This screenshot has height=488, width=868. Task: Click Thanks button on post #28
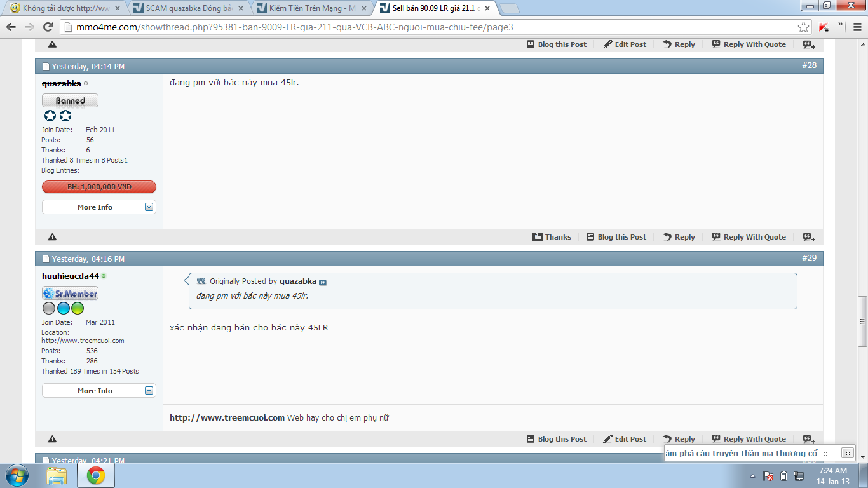pyautogui.click(x=552, y=237)
